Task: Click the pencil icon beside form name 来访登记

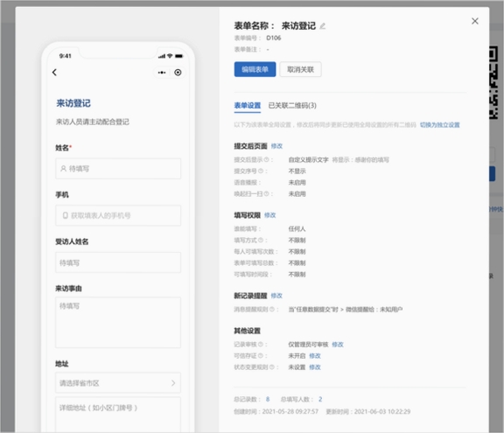Action: (323, 26)
